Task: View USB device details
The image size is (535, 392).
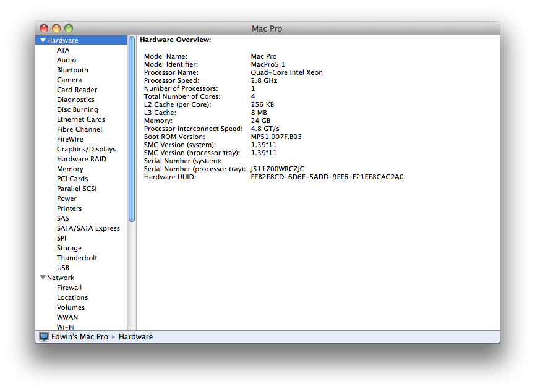Action: point(63,268)
